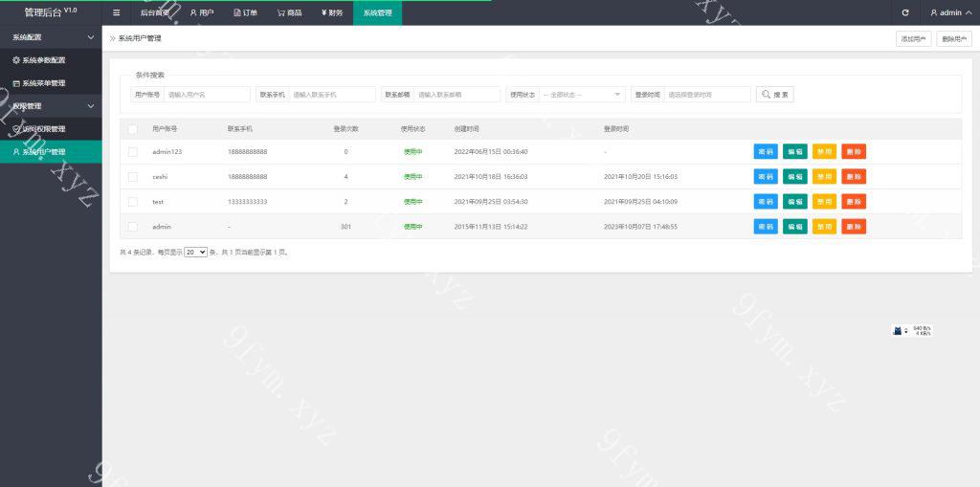
Task: Click phone number 13333333333
Action: 248,202
